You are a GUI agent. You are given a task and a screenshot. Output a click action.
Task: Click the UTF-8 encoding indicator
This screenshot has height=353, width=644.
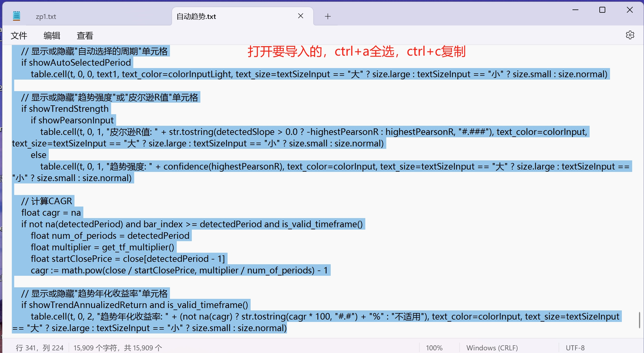(575, 348)
